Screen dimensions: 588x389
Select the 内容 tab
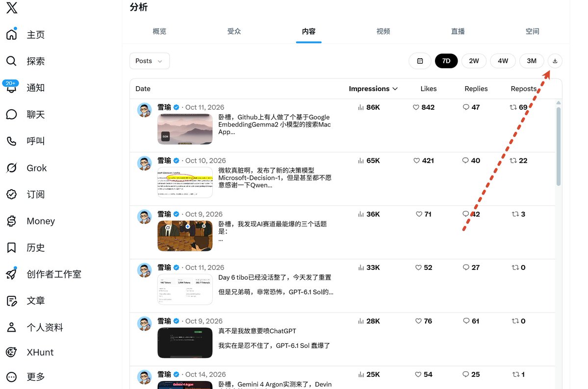pos(308,31)
